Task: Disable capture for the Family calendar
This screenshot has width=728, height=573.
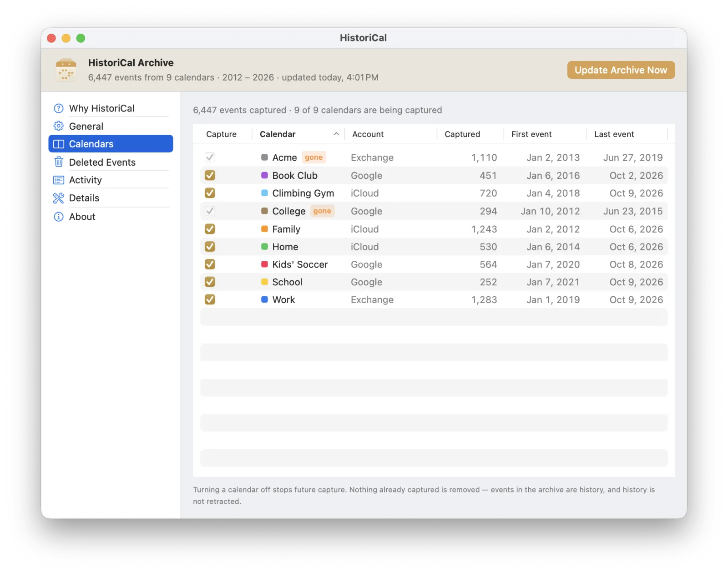Action: point(210,229)
